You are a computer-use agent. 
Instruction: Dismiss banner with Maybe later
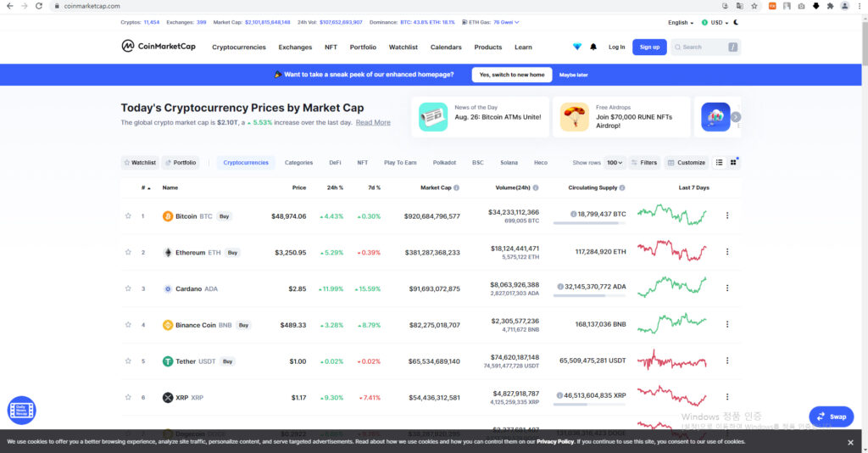[x=574, y=75]
